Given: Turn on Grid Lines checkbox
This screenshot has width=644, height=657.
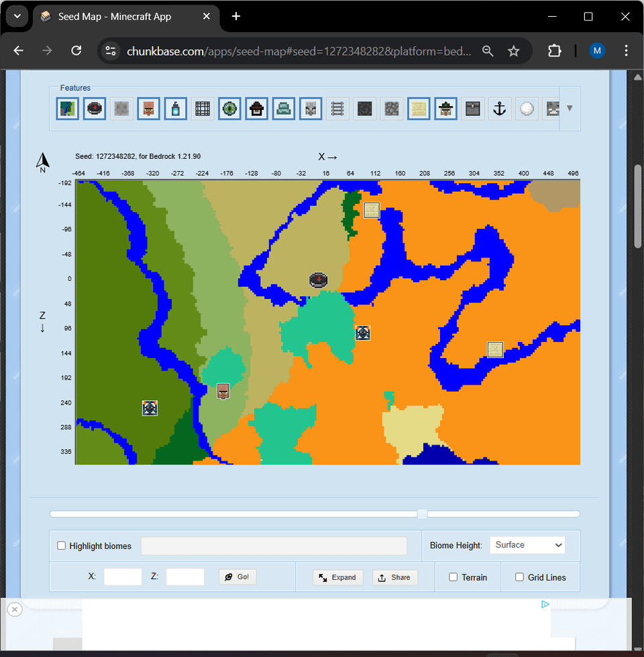Looking at the screenshot, I should coord(519,577).
